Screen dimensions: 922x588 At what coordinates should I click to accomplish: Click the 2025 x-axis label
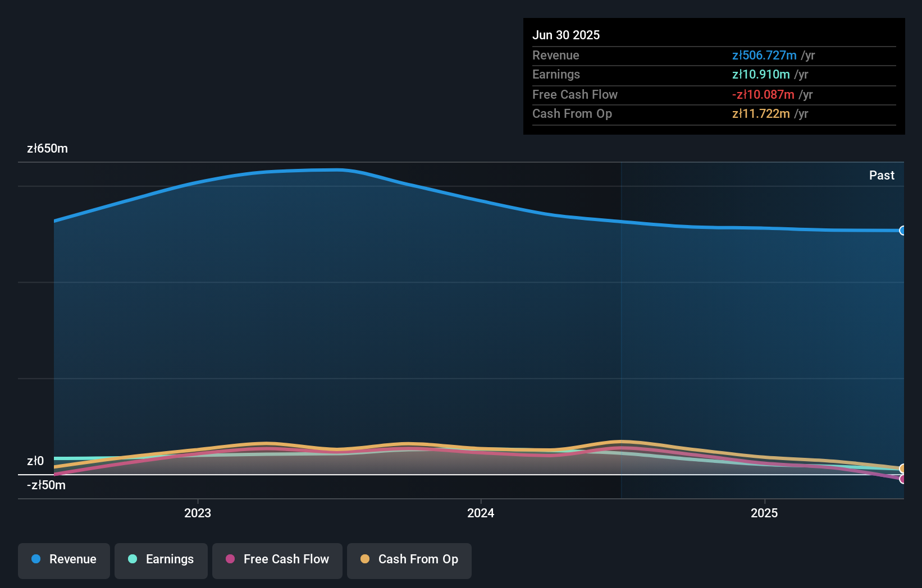[x=764, y=513]
